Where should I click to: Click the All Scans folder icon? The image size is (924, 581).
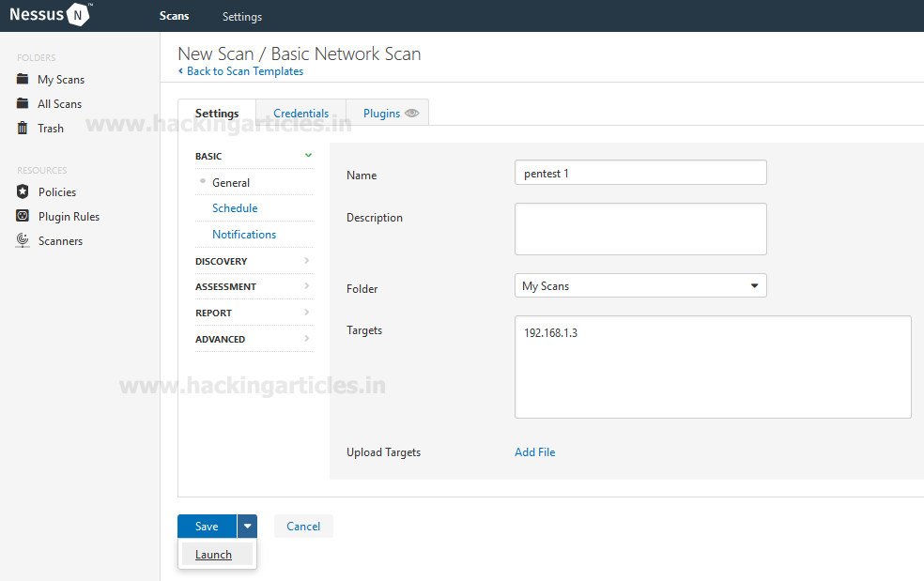(x=23, y=104)
